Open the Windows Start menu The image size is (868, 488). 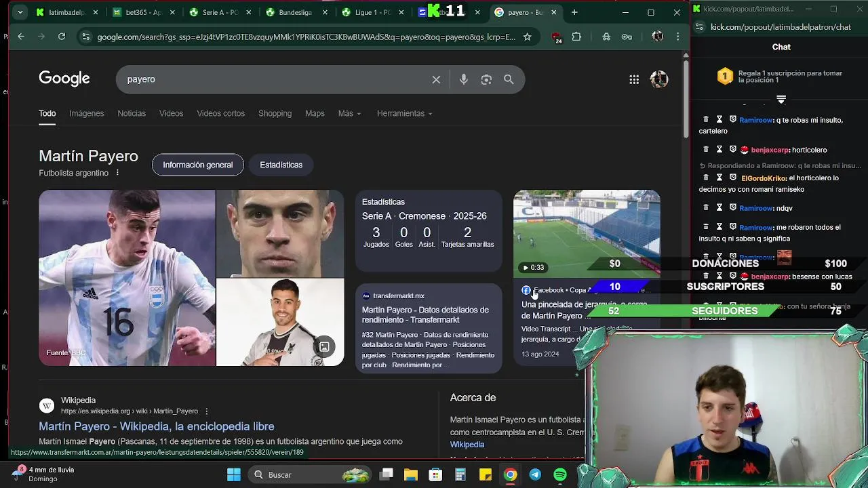pos(234,474)
